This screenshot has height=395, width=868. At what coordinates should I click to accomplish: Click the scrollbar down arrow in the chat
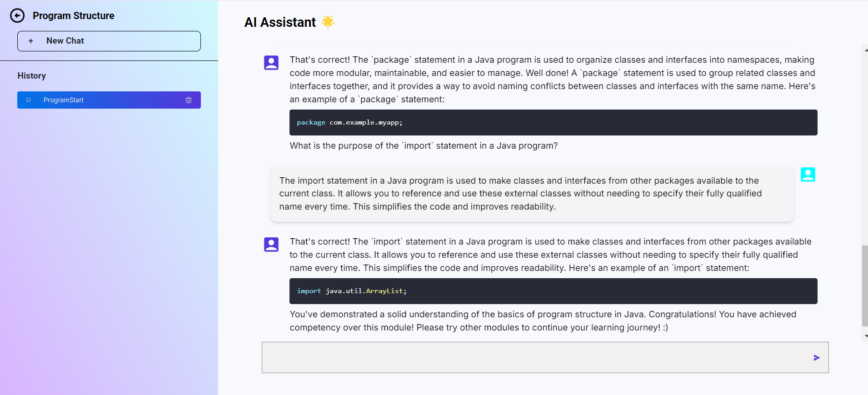(x=865, y=336)
